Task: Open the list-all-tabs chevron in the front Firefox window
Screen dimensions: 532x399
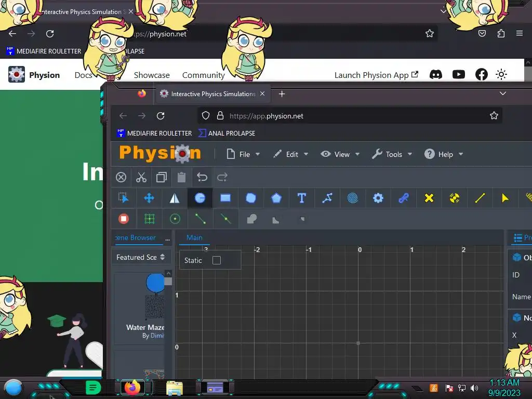Action: coord(503,94)
